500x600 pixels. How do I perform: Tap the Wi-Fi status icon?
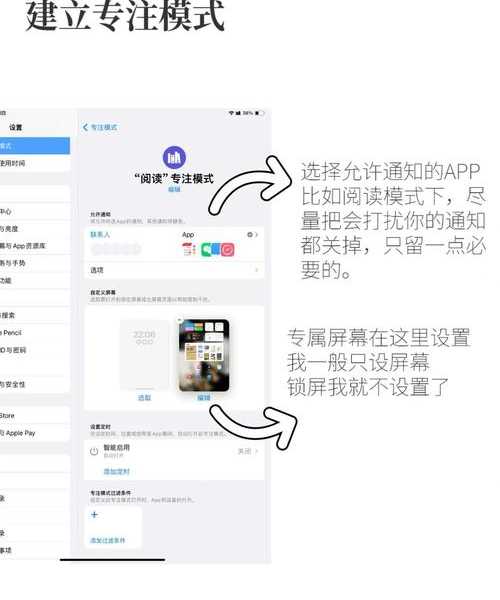[x=231, y=113]
